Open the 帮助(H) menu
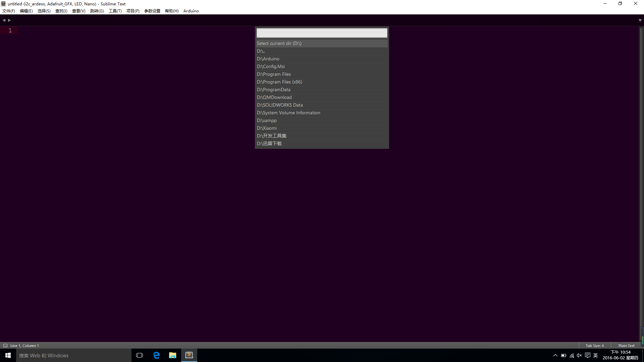The height and width of the screenshot is (362, 644). [x=172, y=11]
